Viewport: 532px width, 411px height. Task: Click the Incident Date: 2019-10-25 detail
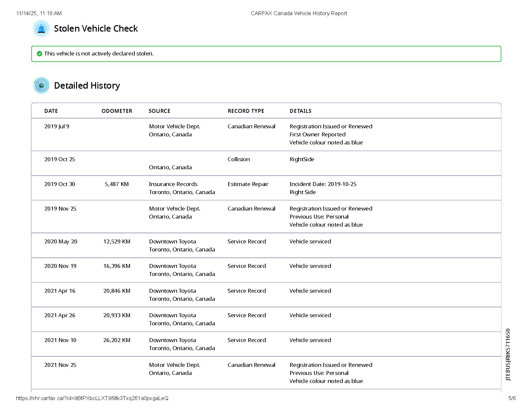(x=323, y=184)
